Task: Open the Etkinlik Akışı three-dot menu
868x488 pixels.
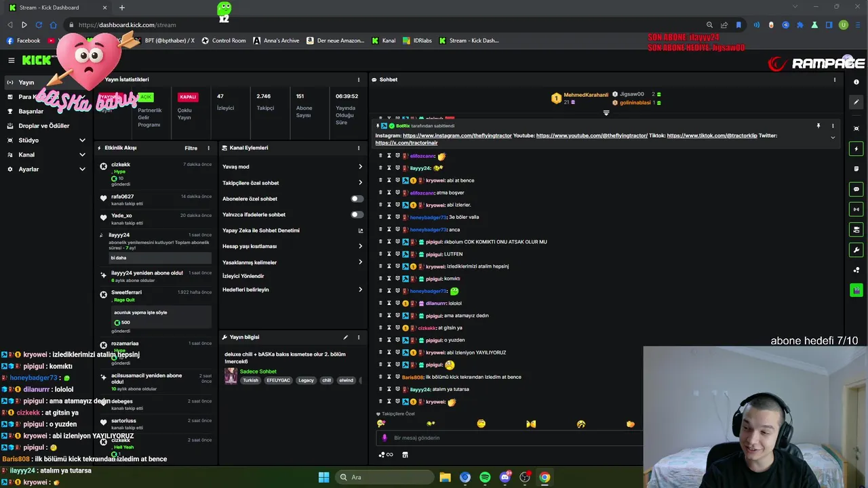Action: tap(208, 148)
